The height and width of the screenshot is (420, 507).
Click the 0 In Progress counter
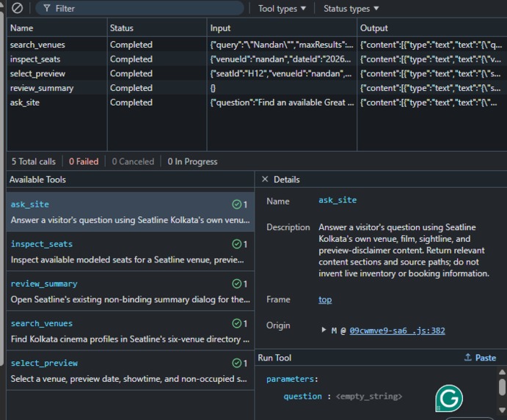pyautogui.click(x=192, y=161)
